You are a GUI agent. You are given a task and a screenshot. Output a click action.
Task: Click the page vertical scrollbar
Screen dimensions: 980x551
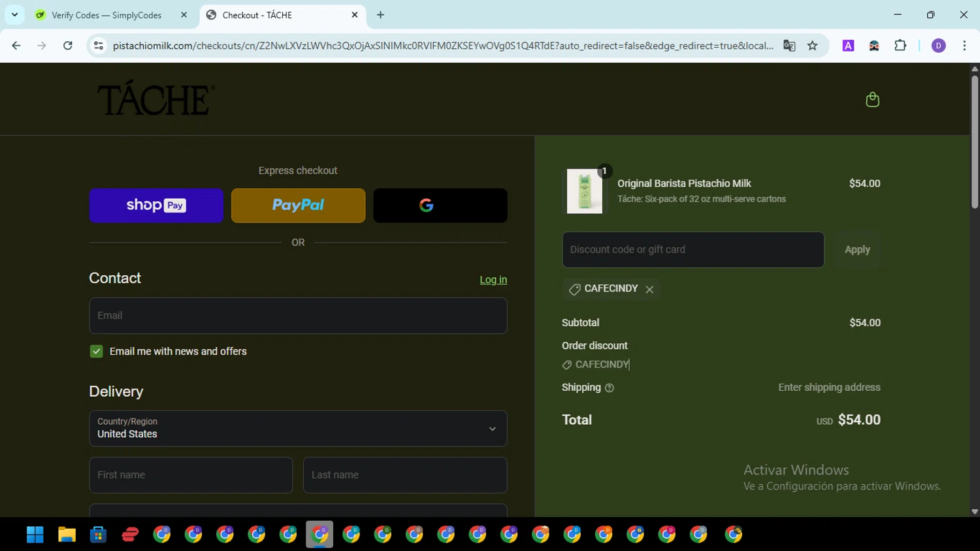[x=974, y=141]
